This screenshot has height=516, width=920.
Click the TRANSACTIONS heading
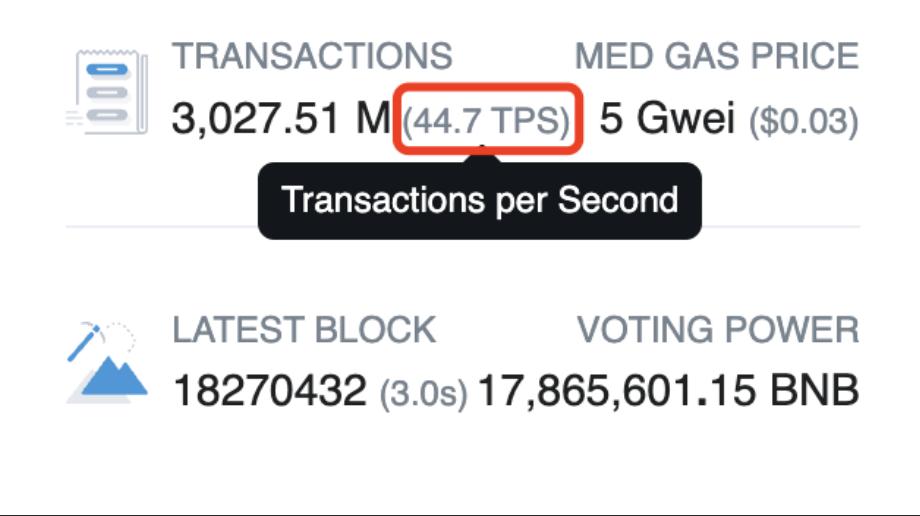[x=312, y=56]
